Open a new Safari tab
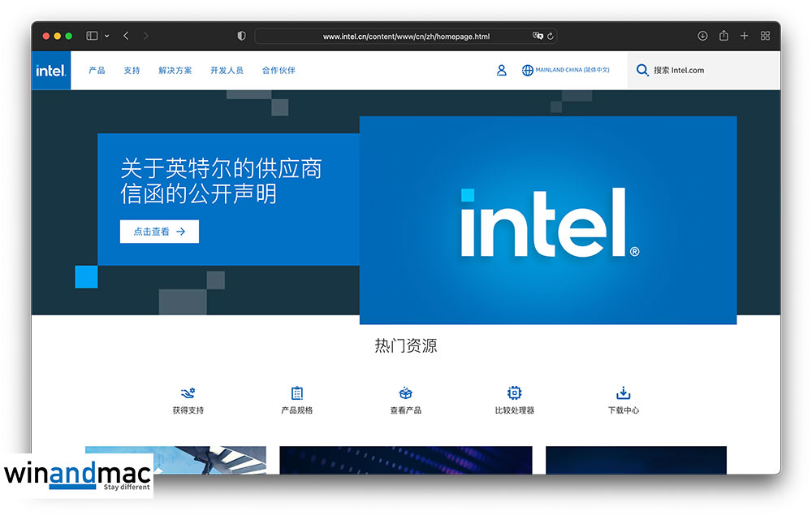The width and height of the screenshot is (812, 516). tap(745, 36)
